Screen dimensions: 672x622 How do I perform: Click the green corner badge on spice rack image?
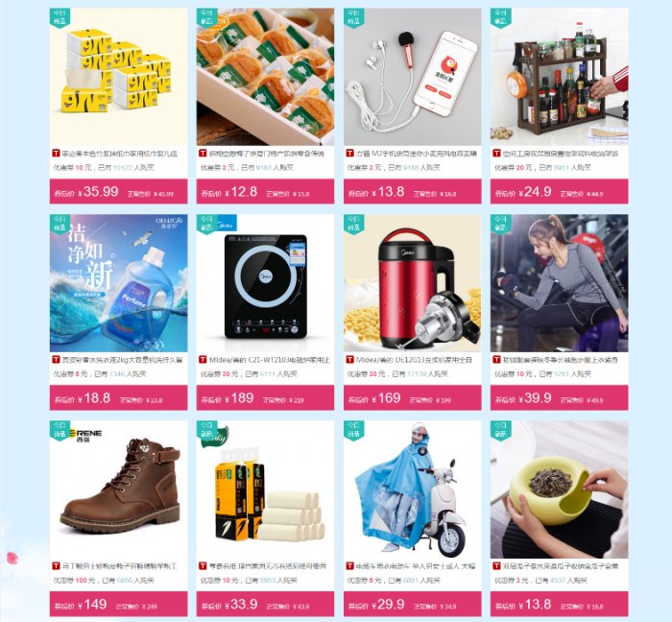click(x=500, y=17)
